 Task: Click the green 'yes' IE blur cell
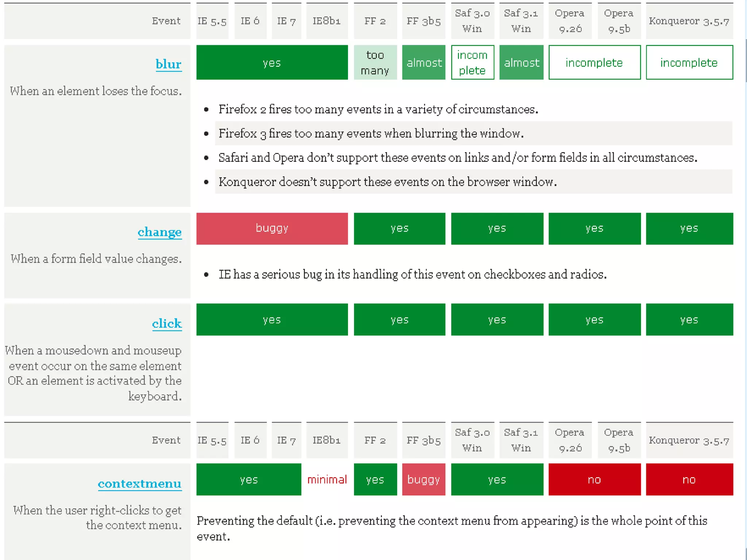272,63
